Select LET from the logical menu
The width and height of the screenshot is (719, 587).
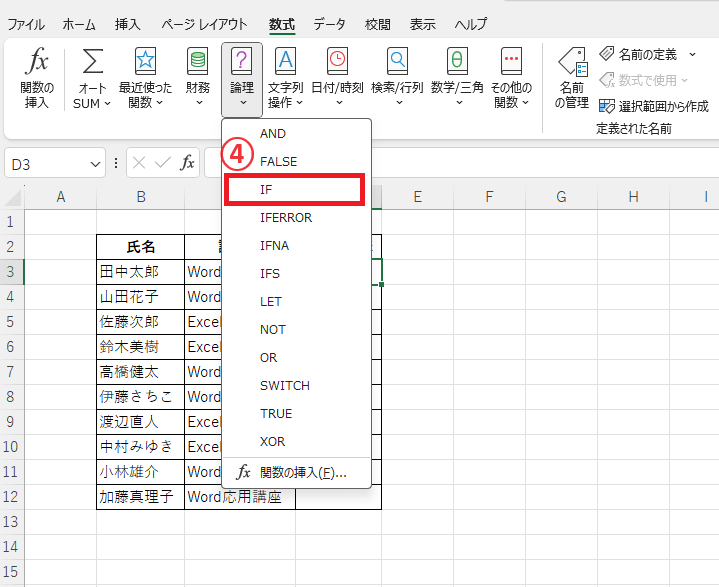[296, 301]
